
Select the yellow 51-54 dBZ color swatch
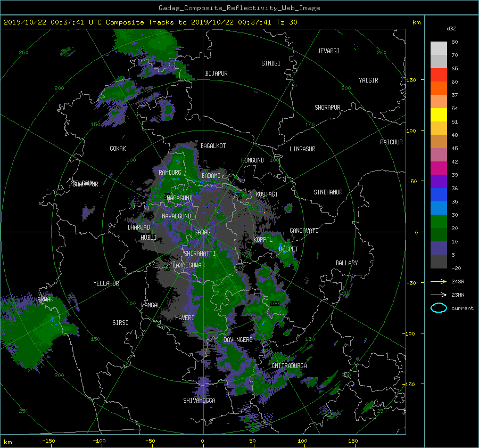(439, 115)
